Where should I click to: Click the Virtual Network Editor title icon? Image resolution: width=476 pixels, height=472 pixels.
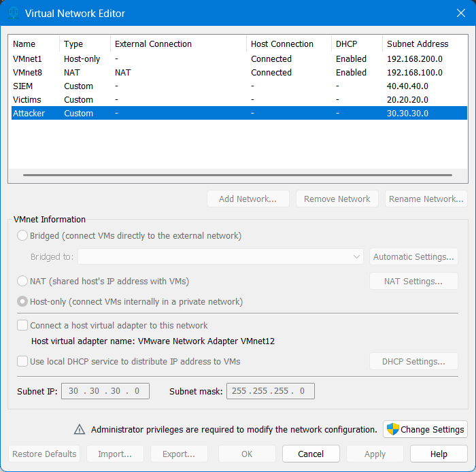13,14
